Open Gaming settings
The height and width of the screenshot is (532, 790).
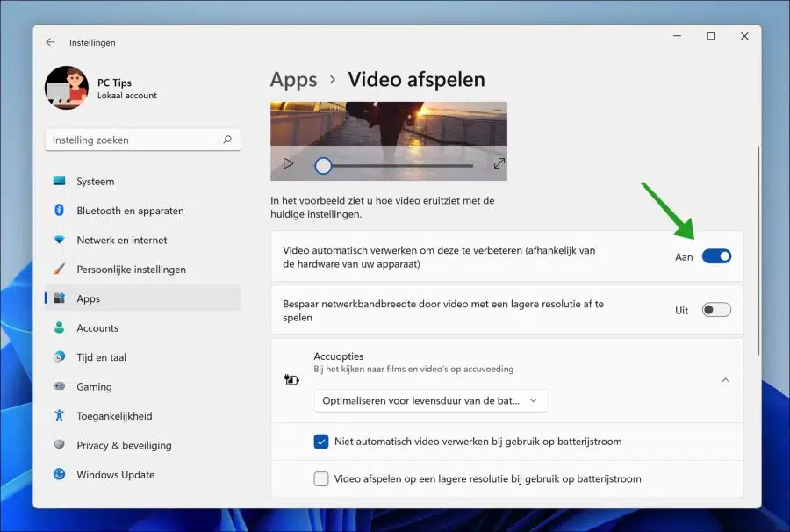[x=142, y=386]
